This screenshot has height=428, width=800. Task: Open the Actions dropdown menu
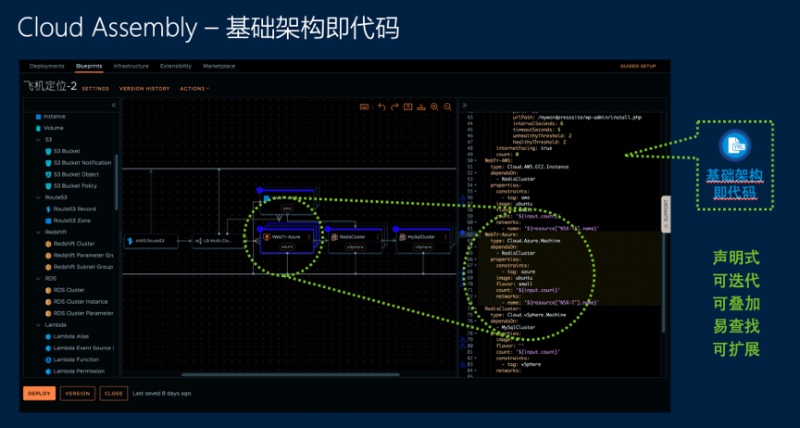[194, 88]
